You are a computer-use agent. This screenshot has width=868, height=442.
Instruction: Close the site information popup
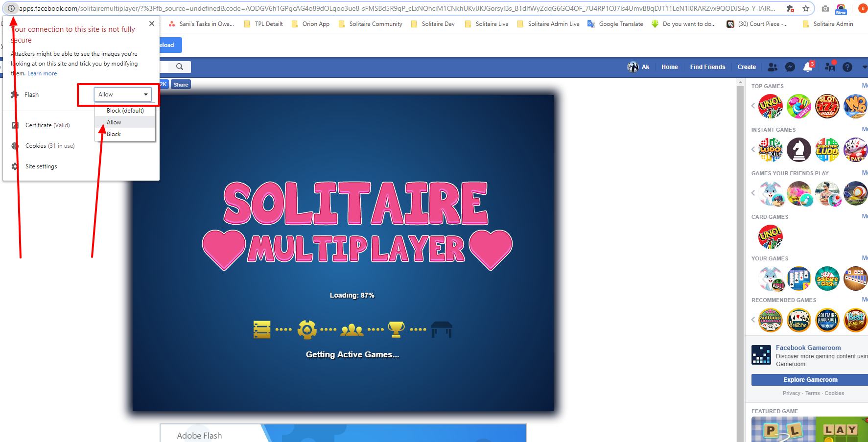[152, 23]
